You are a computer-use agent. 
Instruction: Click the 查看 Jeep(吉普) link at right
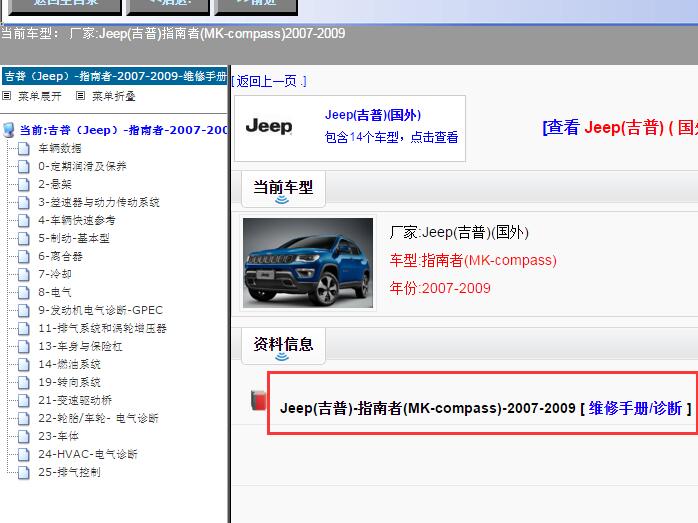pos(620,128)
